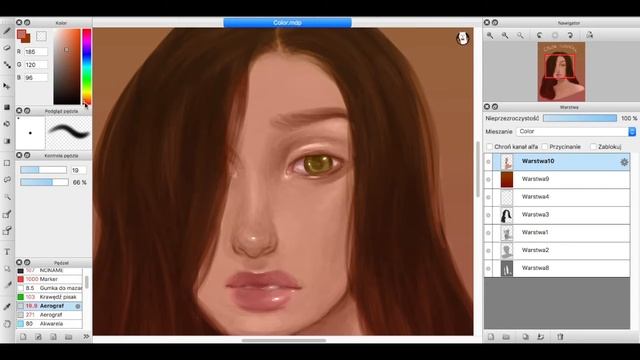Toggle visibility of Warstwa8
This screenshot has height=360, width=640.
click(x=488, y=269)
